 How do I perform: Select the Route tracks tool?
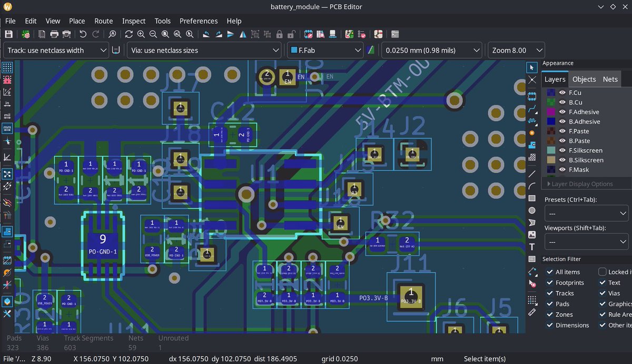point(532,109)
